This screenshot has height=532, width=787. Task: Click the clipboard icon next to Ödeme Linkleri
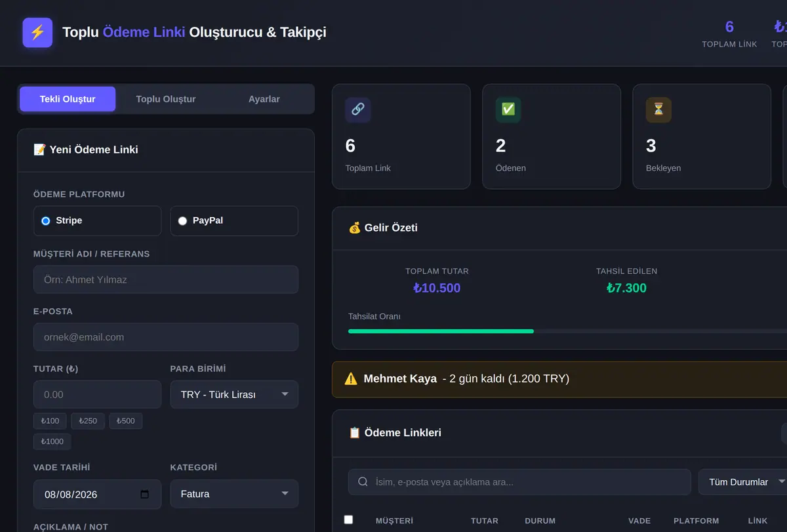click(355, 432)
